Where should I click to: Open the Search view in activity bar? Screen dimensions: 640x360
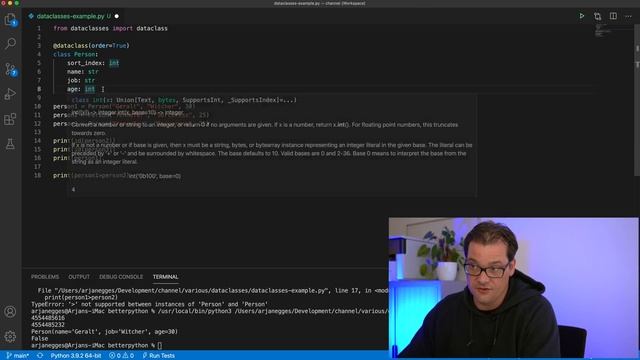(x=10, y=43)
